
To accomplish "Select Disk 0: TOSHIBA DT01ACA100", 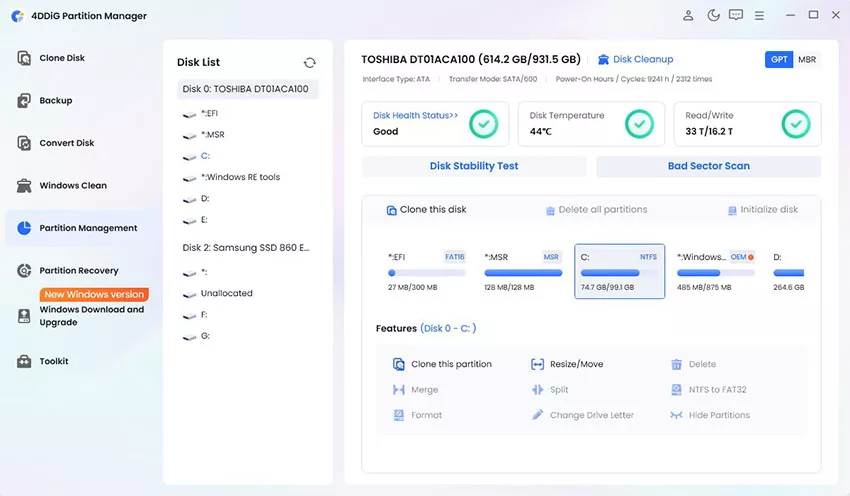I will point(248,89).
